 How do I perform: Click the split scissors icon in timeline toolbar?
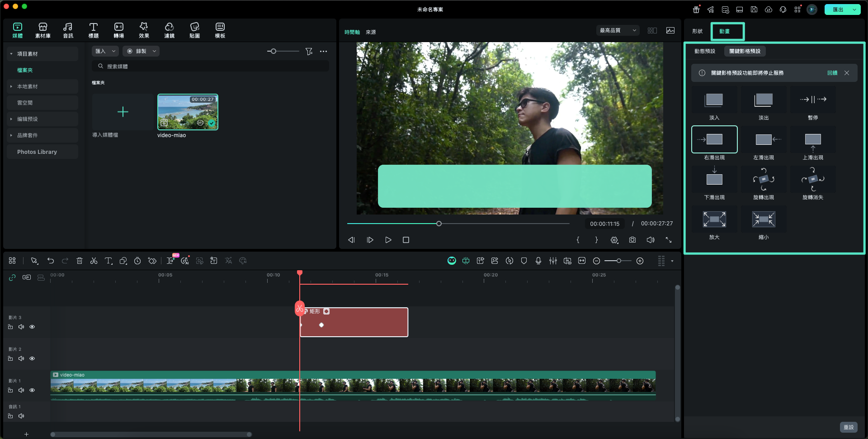[94, 261]
